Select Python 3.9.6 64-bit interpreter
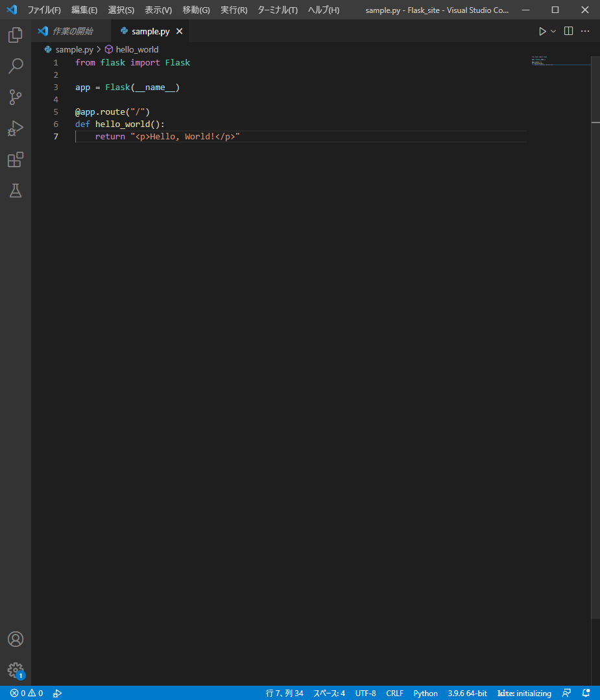 tap(467, 693)
